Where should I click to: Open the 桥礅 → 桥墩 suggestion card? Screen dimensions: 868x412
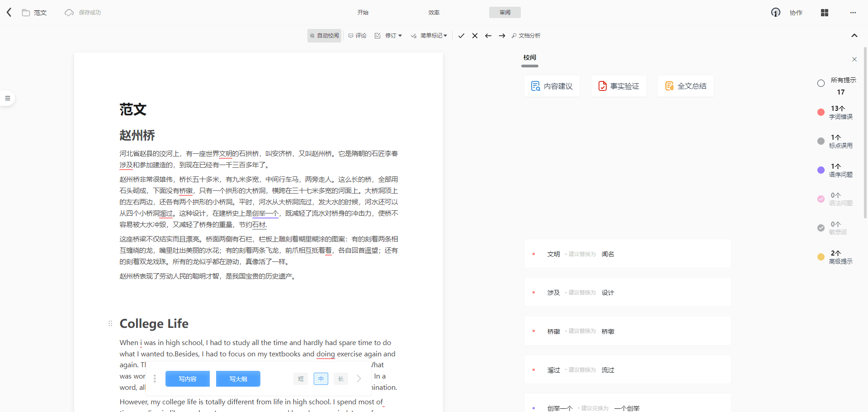click(627, 331)
